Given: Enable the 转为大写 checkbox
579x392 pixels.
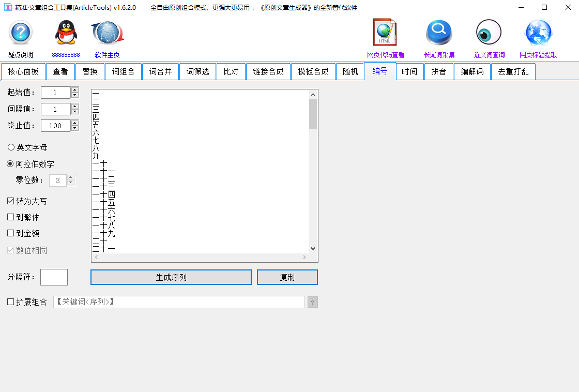Looking at the screenshot, I should pyautogui.click(x=10, y=201).
